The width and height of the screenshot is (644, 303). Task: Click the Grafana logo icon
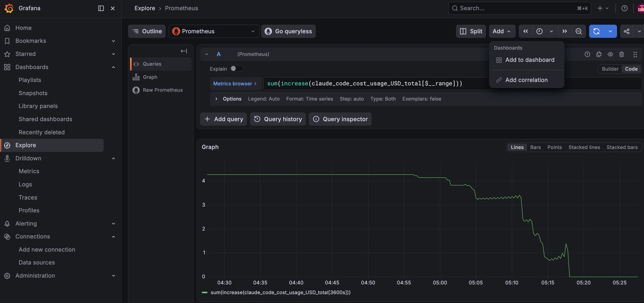tap(9, 8)
